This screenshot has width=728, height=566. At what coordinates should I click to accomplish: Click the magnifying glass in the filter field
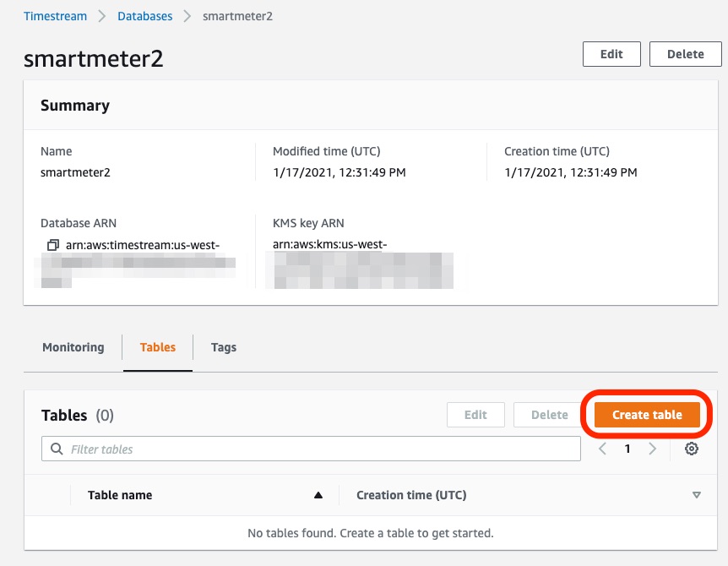[55, 449]
